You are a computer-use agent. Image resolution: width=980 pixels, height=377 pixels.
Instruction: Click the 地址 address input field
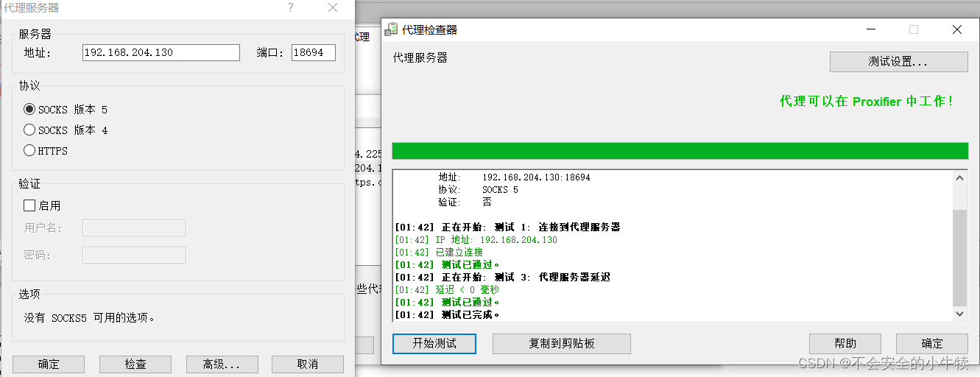tap(161, 52)
